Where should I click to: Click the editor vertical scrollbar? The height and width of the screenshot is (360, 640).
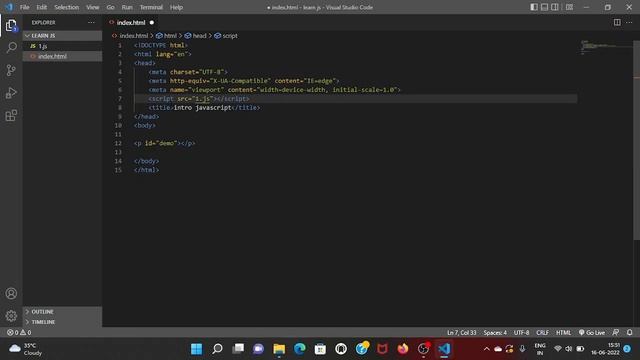coord(636,140)
